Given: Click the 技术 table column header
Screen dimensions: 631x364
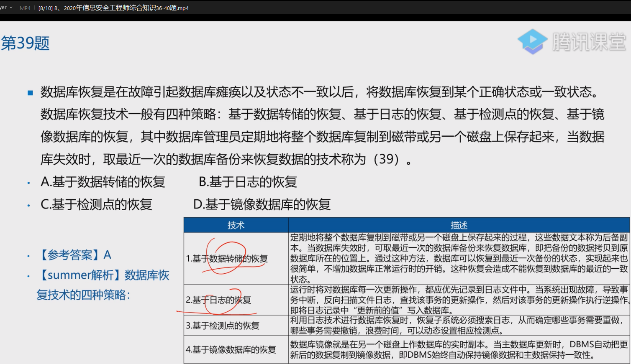Looking at the screenshot, I should [x=236, y=225].
